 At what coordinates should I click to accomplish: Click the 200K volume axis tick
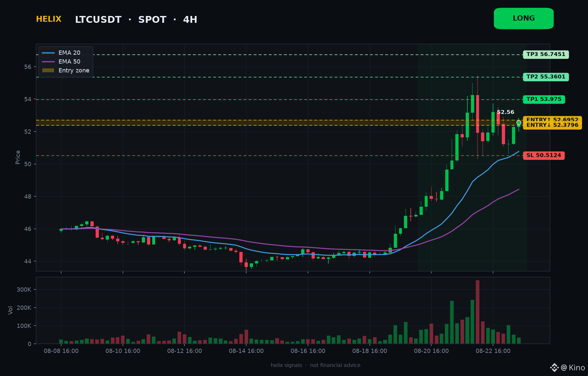point(24,308)
